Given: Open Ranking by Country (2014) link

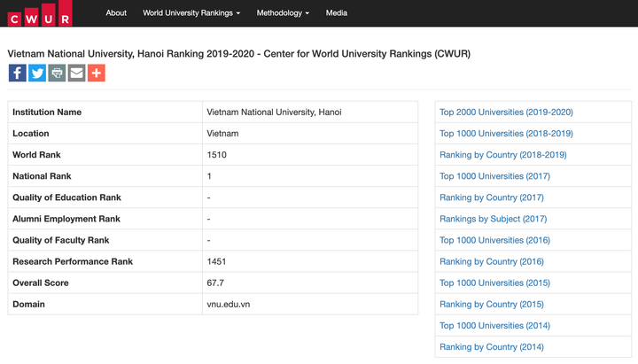Looking at the screenshot, I should coord(491,347).
